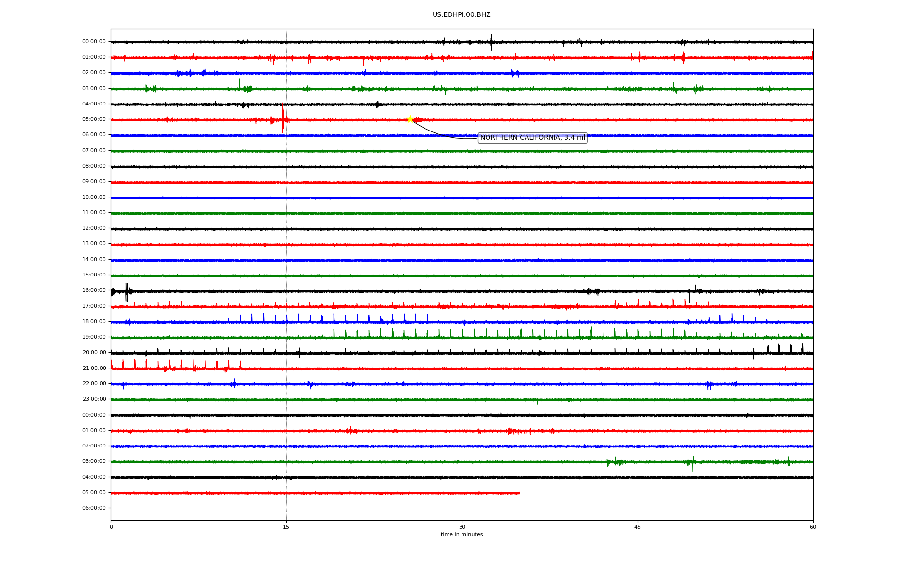
Task: Click the 15 tick on the x-axis
Action: [286, 527]
